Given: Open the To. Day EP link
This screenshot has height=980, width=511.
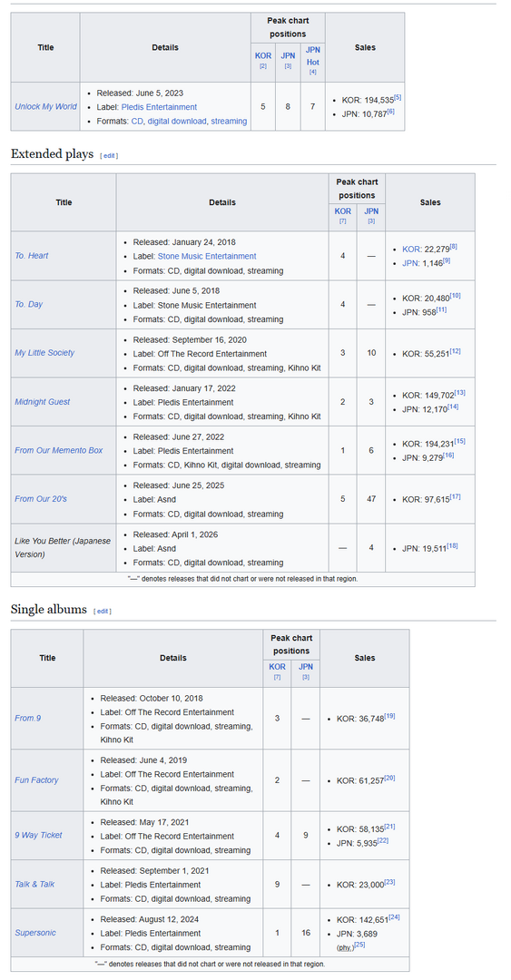Looking at the screenshot, I should (29, 304).
